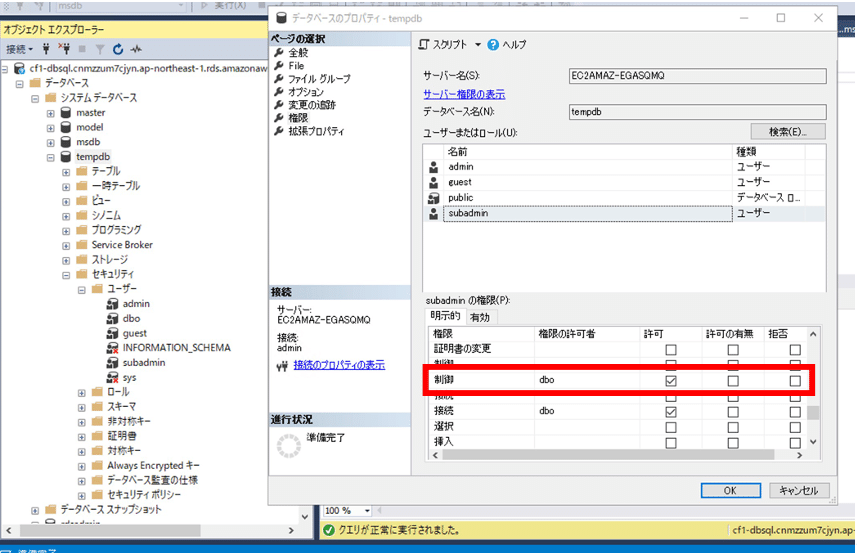Select the subadmin row in the users list
Image resolution: width=857 pixels, height=554 pixels.
(624, 214)
